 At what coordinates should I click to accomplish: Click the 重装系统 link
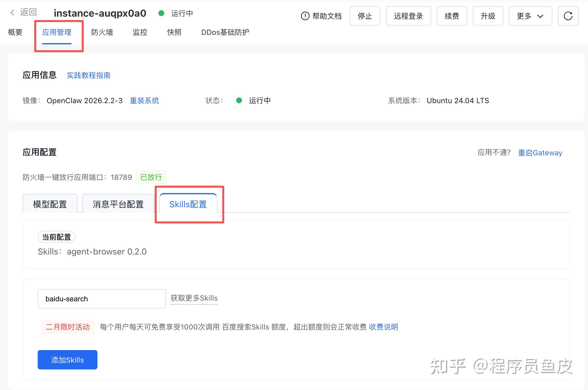point(144,100)
